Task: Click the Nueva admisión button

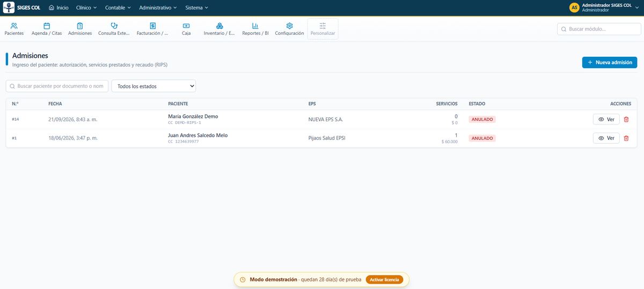Action: (610, 62)
